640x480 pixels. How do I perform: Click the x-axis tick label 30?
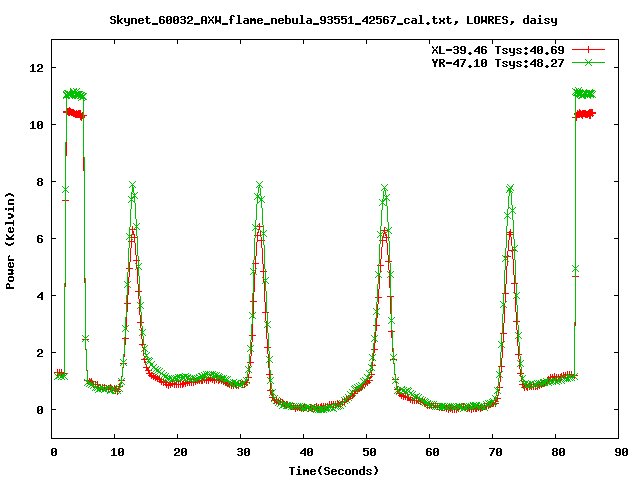243,452
